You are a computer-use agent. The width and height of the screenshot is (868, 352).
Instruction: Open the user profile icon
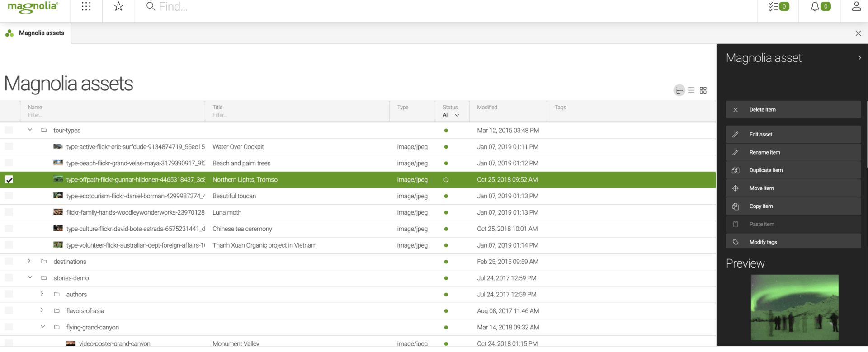click(x=856, y=7)
